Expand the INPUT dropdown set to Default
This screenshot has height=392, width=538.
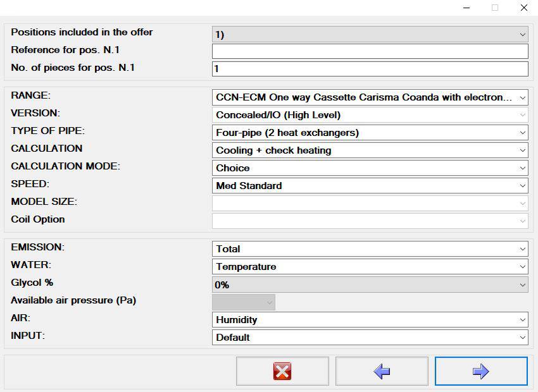pyautogui.click(x=370, y=338)
